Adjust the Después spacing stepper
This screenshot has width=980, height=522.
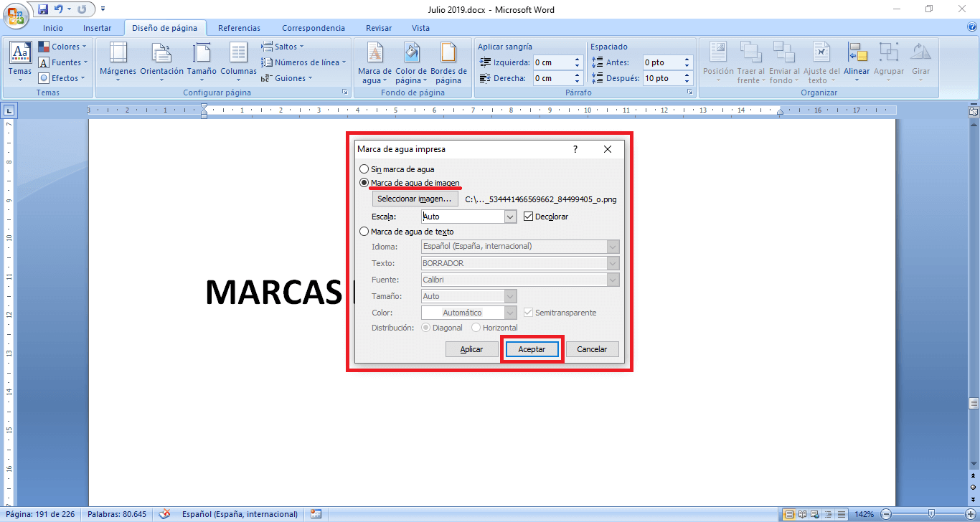click(x=687, y=78)
